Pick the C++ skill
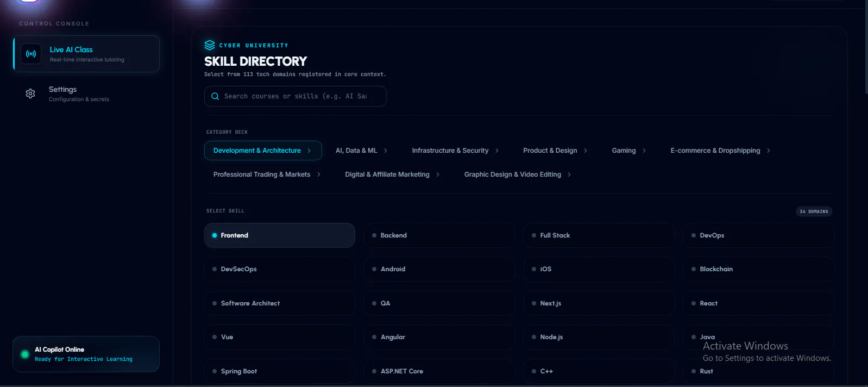Screen dimensions: 868x387 pos(599,371)
